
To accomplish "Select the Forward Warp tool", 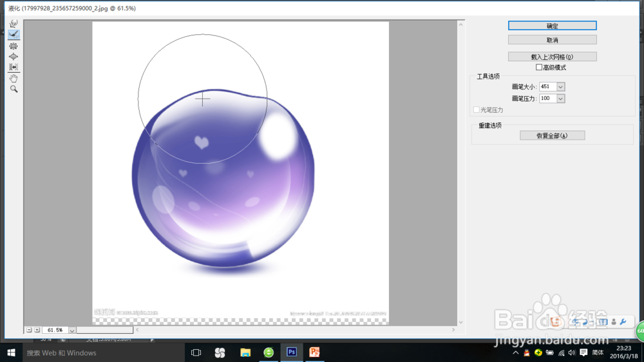I will click(14, 23).
